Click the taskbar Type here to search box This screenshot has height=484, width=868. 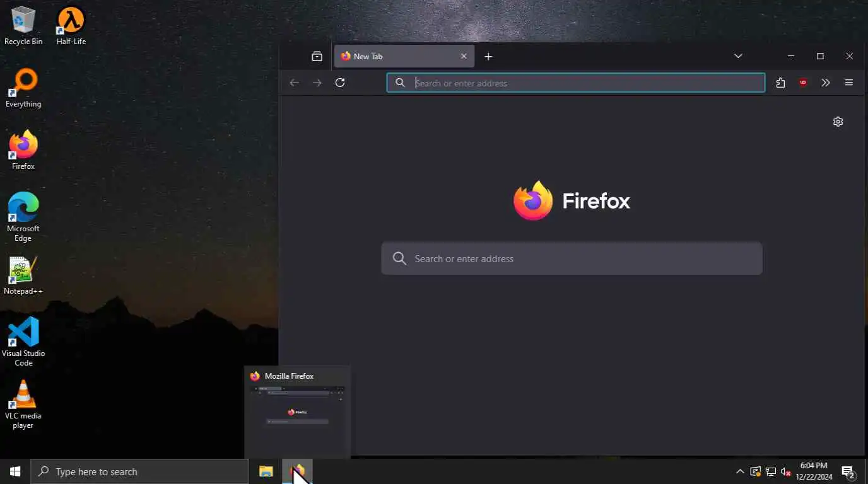(x=139, y=471)
